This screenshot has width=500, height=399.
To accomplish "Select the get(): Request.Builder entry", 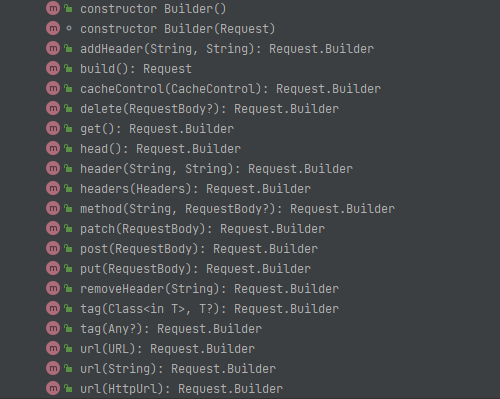I will (157, 129).
